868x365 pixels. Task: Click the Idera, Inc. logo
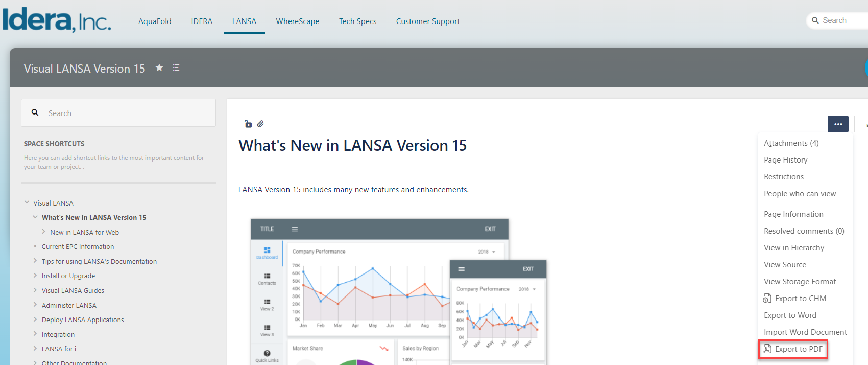57,20
